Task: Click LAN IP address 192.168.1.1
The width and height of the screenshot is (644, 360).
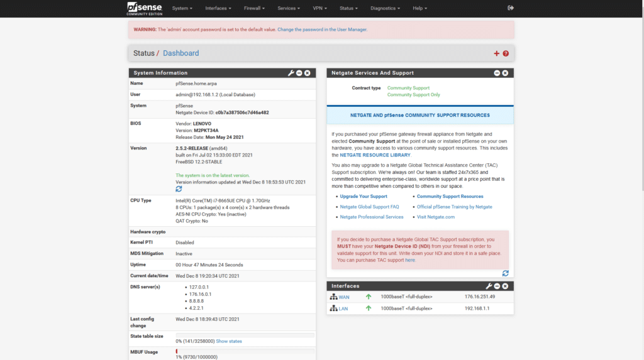Action: click(477, 308)
